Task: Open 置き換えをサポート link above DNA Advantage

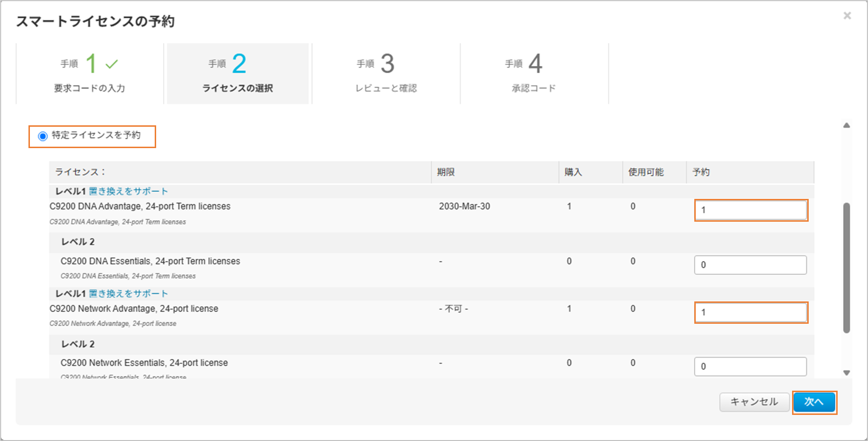Action: click(x=128, y=191)
